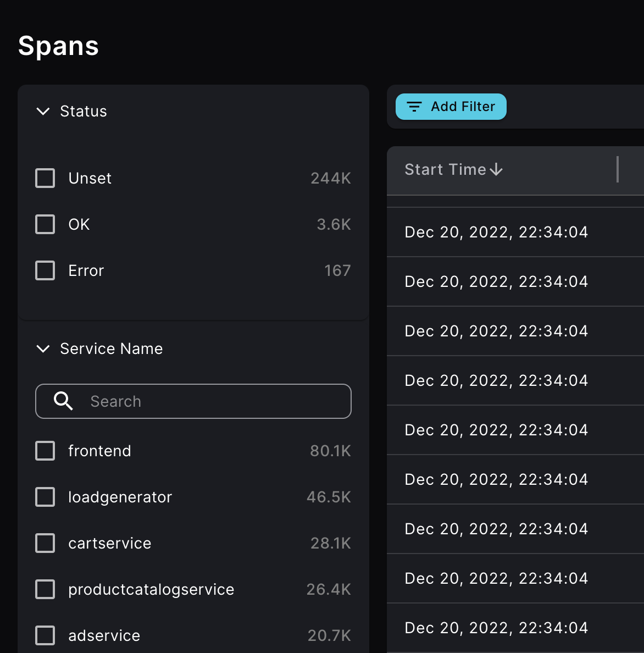The width and height of the screenshot is (644, 653).
Task: Click the chevron icon beside Status heading
Action: click(x=43, y=112)
